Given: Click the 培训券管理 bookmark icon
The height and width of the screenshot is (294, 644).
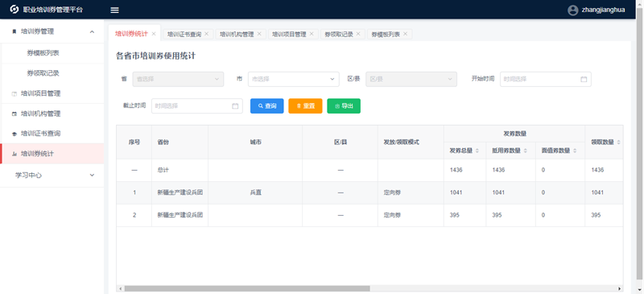Looking at the screenshot, I should click(14, 31).
